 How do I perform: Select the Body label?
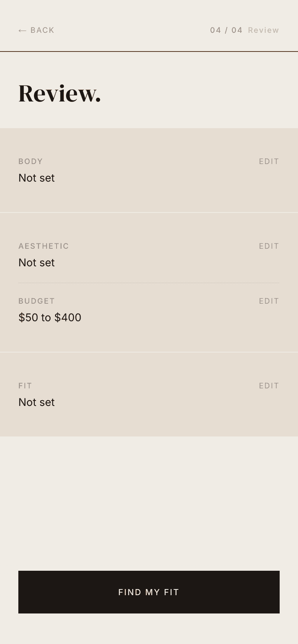[31, 161]
